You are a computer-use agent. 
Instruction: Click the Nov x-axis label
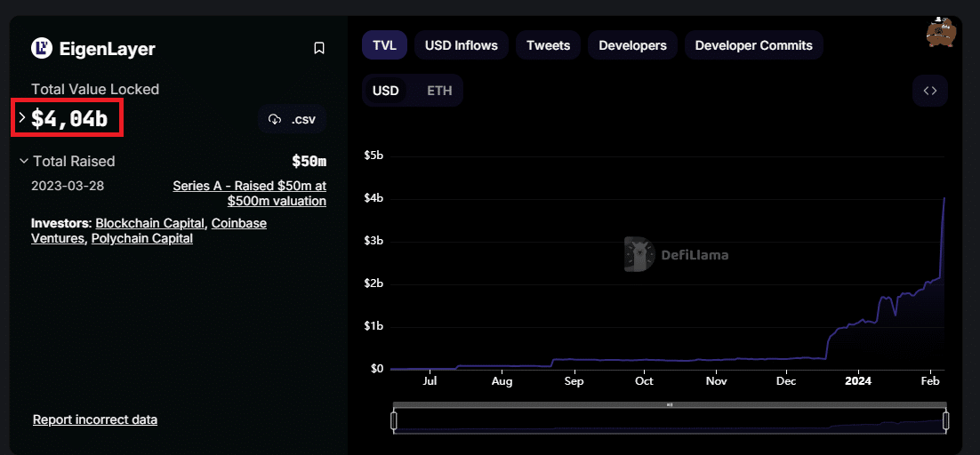716,380
